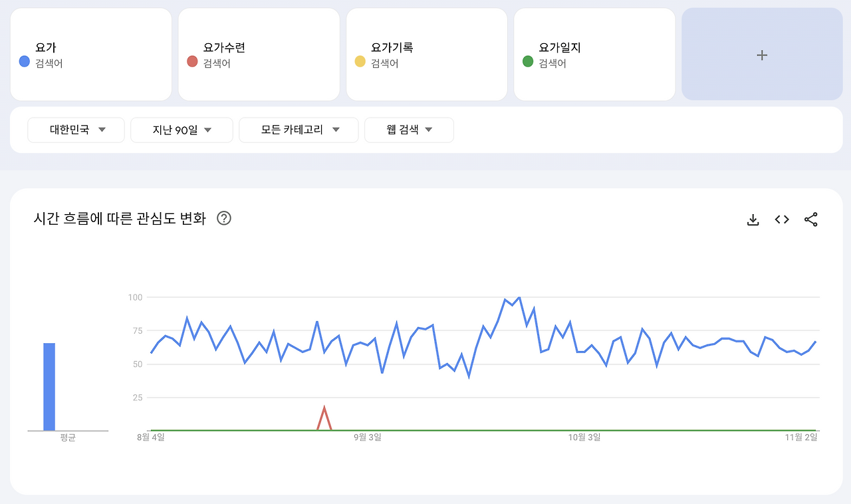Select the 요가 search term card
The width and height of the screenshot is (851, 504).
(91, 54)
